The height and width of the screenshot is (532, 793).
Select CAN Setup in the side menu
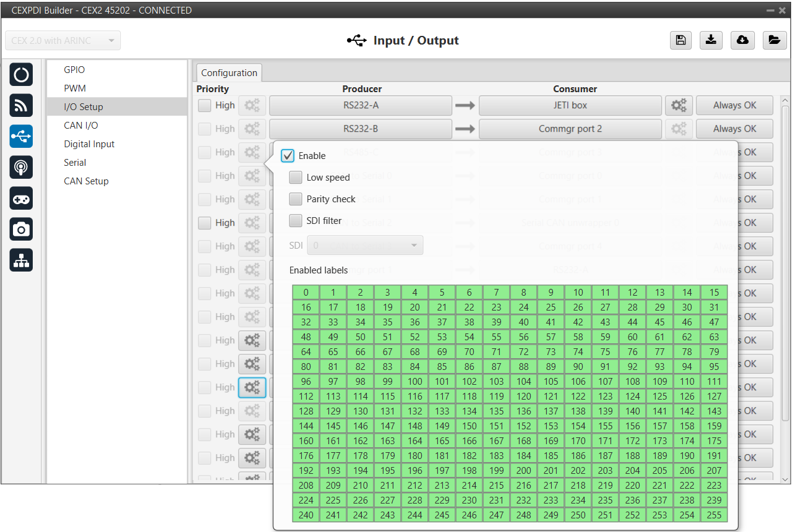pos(86,181)
